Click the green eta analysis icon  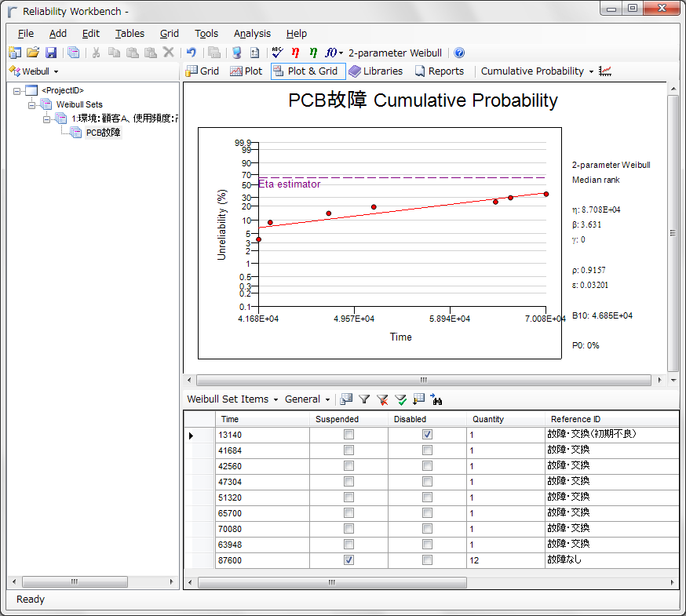point(313,53)
